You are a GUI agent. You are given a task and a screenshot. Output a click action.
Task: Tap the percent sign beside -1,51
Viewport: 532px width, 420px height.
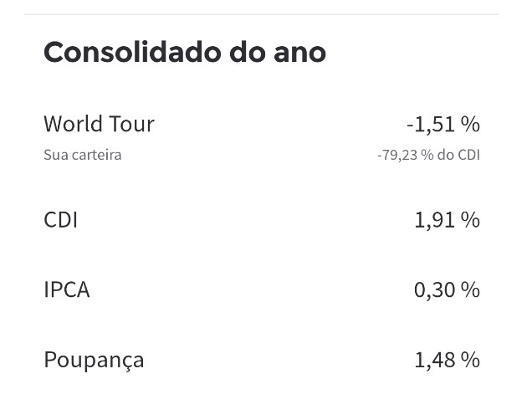pos(470,124)
